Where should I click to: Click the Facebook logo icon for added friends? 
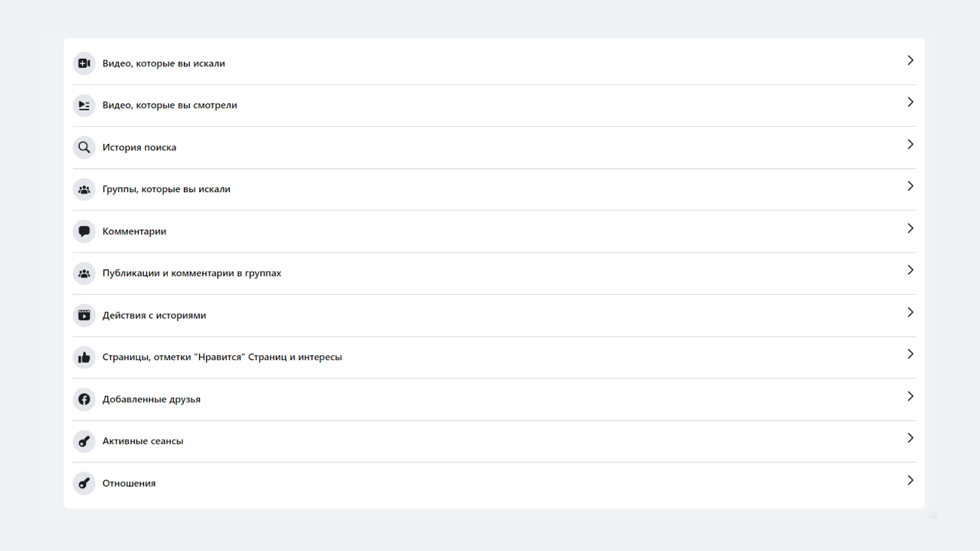(84, 399)
